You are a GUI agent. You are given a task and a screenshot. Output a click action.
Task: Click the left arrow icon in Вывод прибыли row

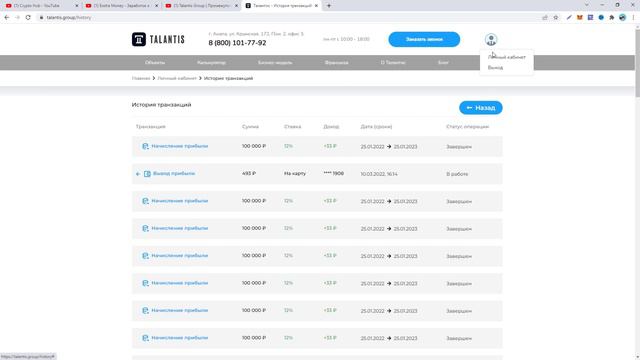pyautogui.click(x=138, y=174)
